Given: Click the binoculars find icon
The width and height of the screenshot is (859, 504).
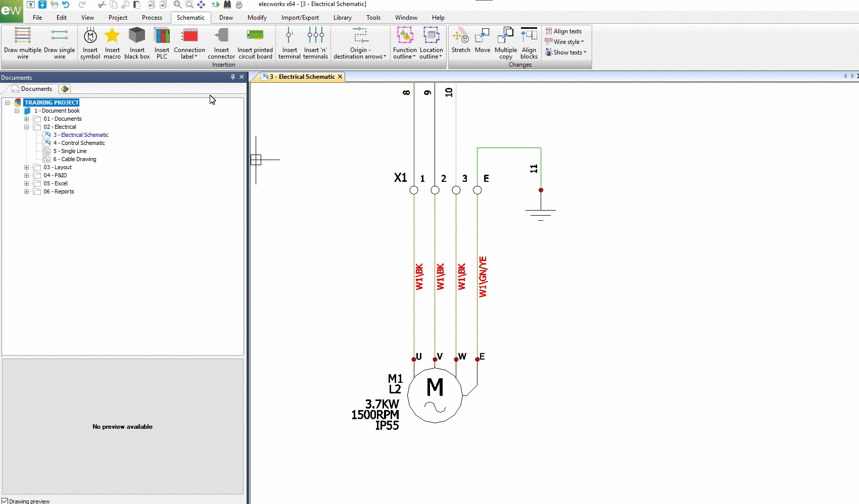Looking at the screenshot, I should click(227, 5).
